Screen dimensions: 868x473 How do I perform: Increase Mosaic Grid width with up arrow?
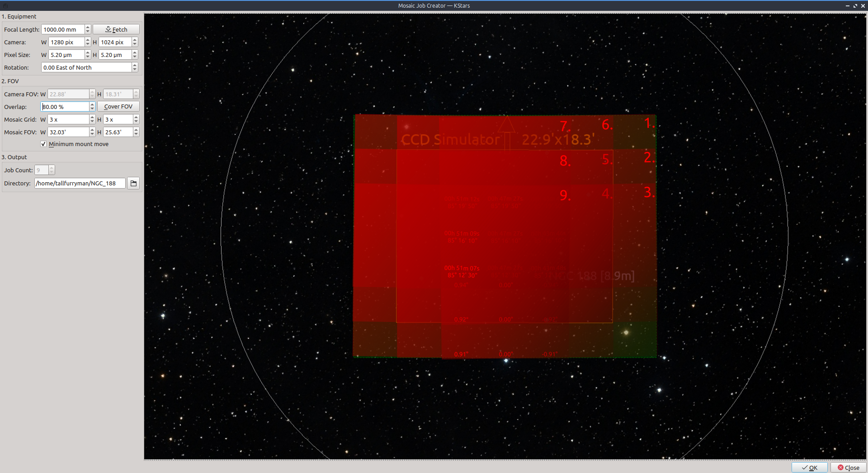coord(92,117)
